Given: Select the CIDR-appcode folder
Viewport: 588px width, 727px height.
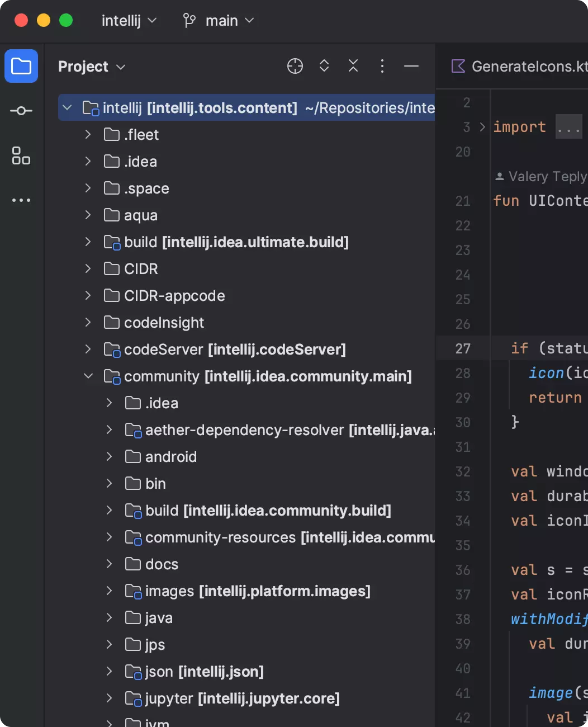Looking at the screenshot, I should (x=174, y=296).
